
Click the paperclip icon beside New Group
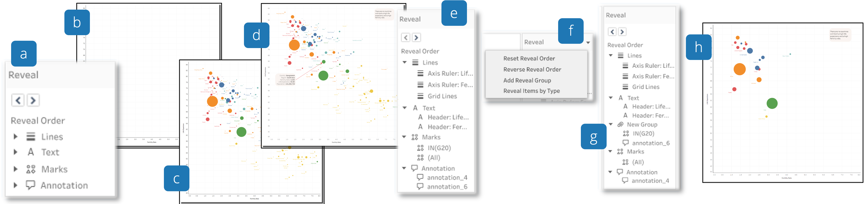pyautogui.click(x=620, y=124)
